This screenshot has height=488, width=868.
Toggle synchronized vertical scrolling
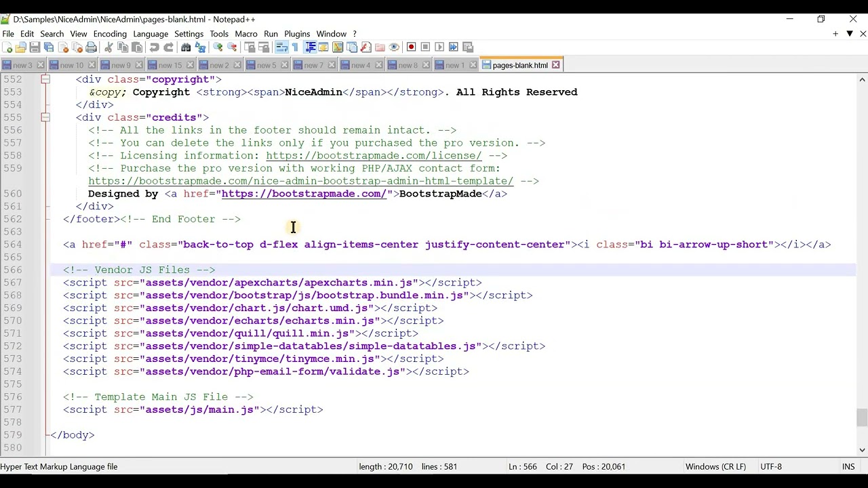(250, 47)
